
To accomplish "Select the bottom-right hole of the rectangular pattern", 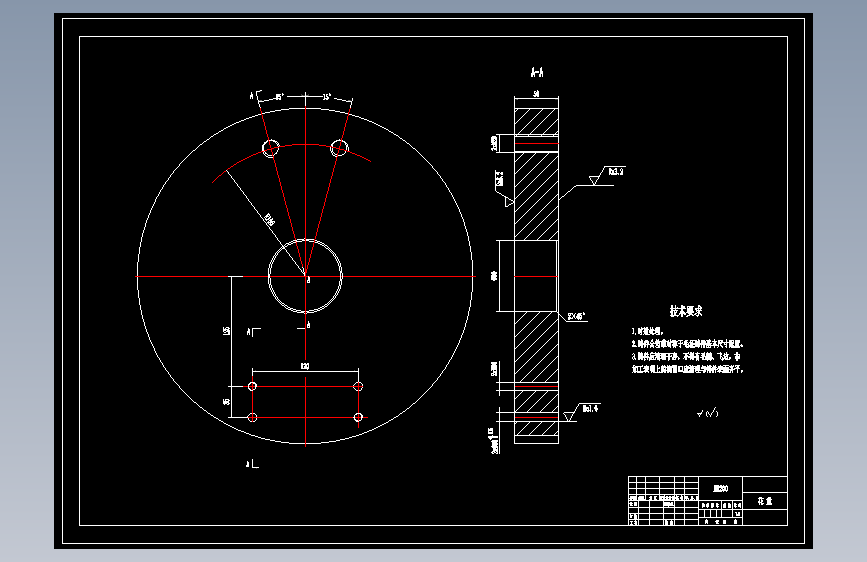I will pos(358,417).
